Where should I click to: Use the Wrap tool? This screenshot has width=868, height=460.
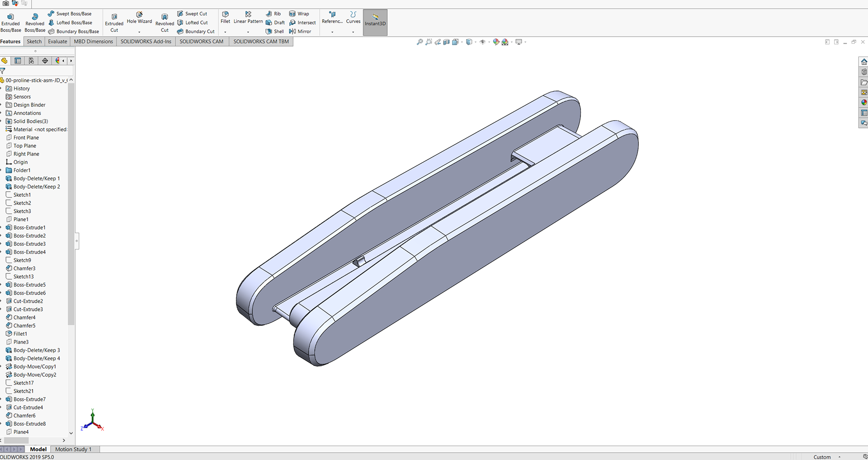click(x=299, y=14)
